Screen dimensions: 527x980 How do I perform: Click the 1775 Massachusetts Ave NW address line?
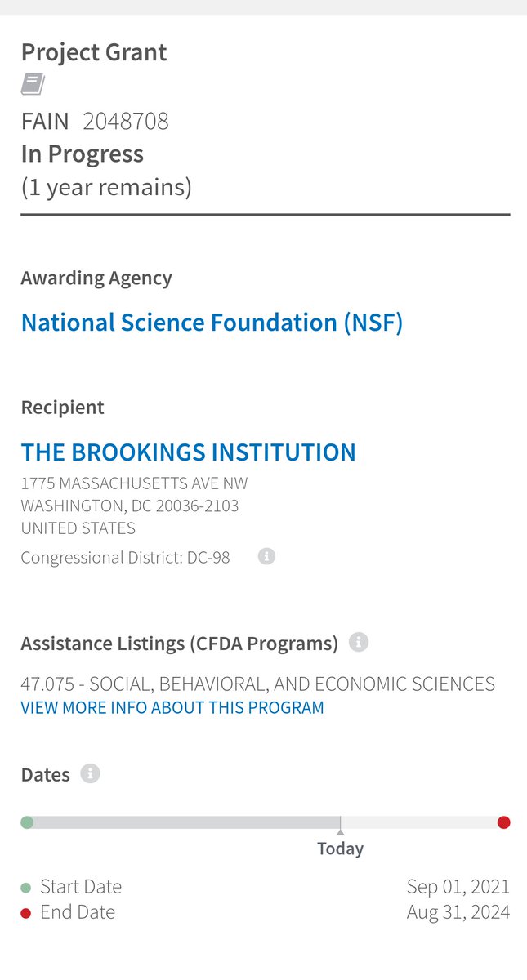[x=134, y=483]
